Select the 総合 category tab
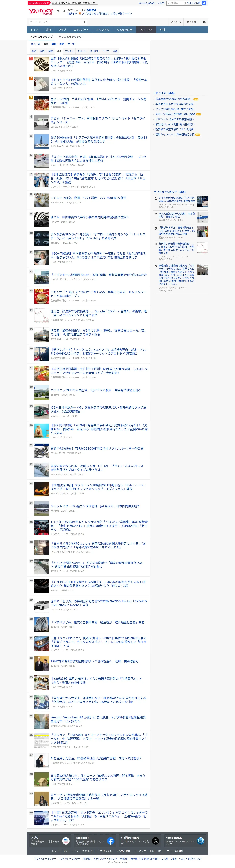Screen dimensions: 235x868 click(x=34, y=51)
